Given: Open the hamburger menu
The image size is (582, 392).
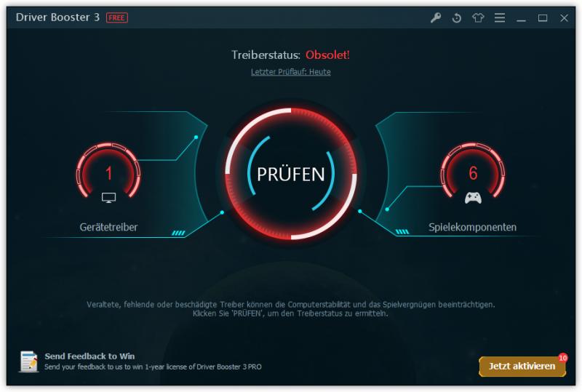Looking at the screenshot, I should 500,17.
